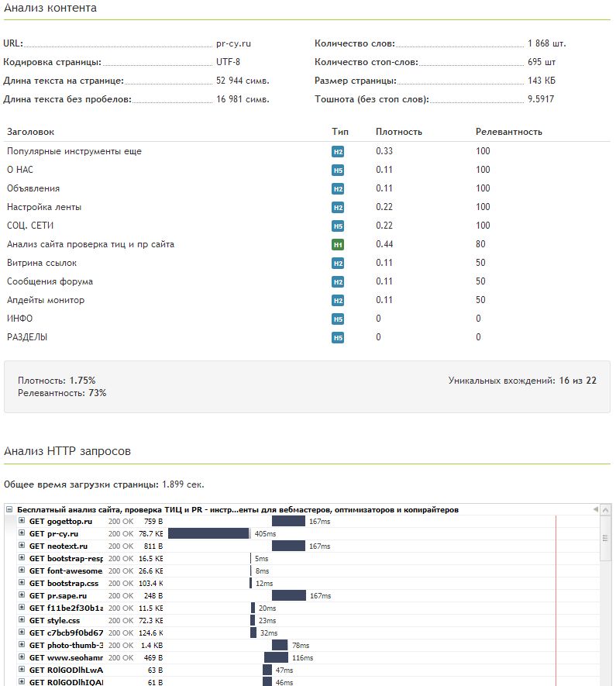Click the HTTP requests panel vertical scrollbar
The height and width of the screenshot is (686, 616).
coord(605,543)
